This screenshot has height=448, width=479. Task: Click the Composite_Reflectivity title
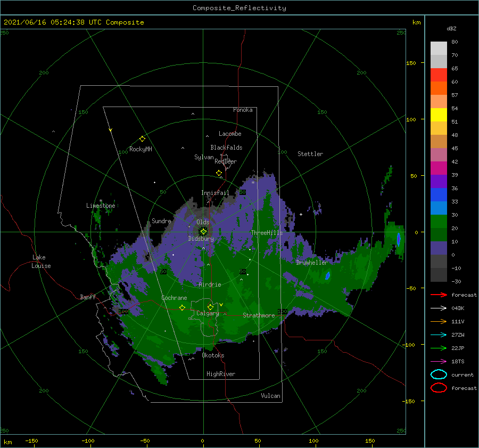239,8
